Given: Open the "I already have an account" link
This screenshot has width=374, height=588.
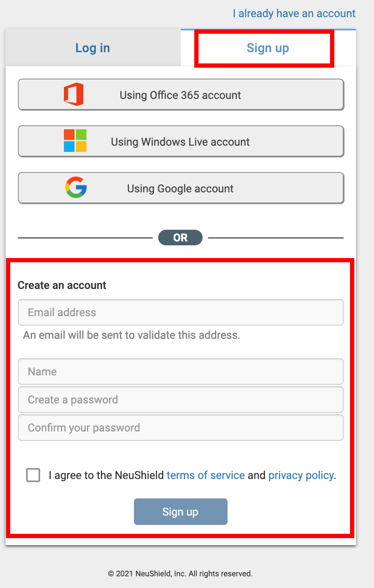Looking at the screenshot, I should tap(294, 14).
